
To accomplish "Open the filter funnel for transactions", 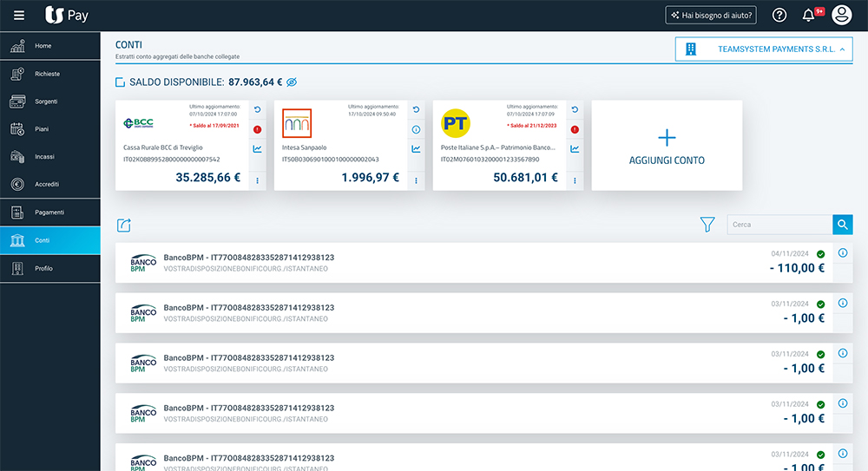I will tap(707, 226).
